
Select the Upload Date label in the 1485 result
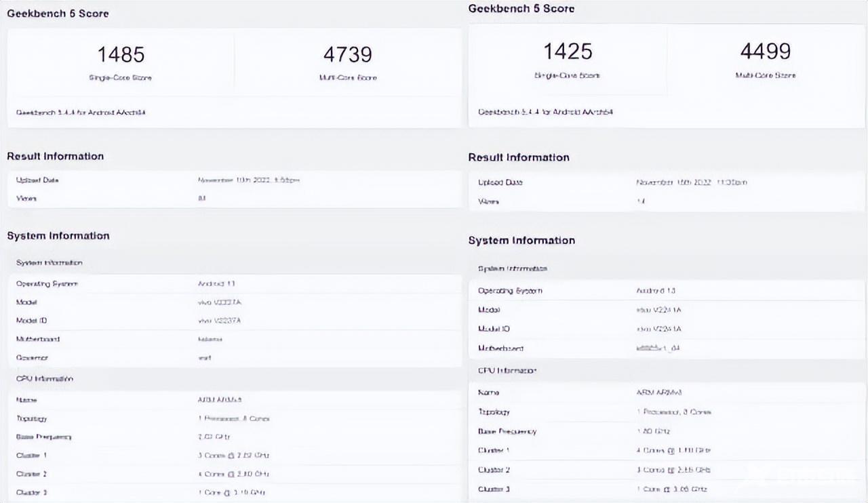pyautogui.click(x=37, y=180)
